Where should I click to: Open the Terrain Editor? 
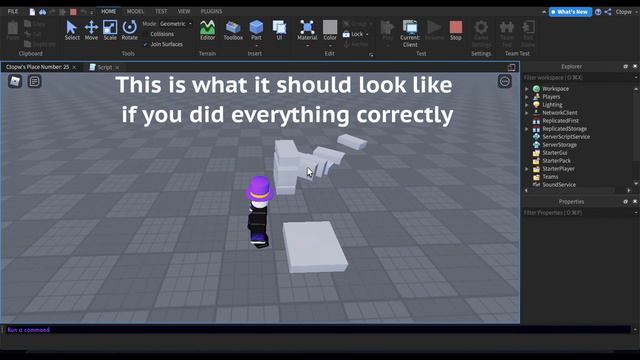coord(207,30)
